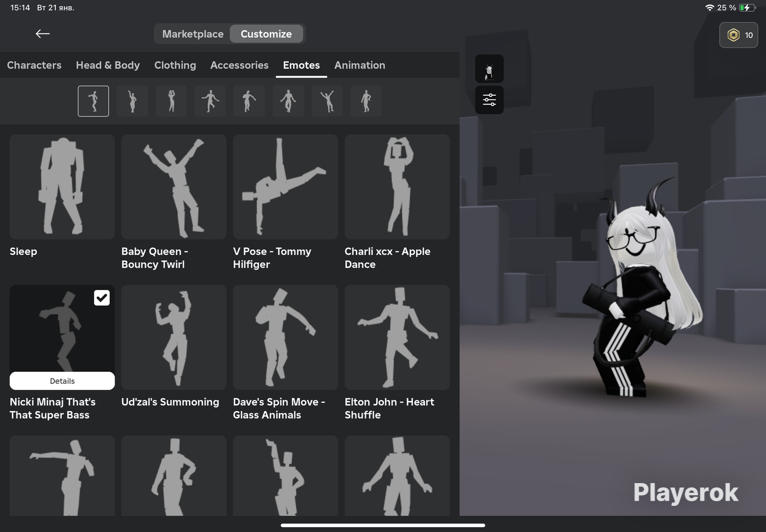Choose the fifth emote slot icon

coord(249,101)
